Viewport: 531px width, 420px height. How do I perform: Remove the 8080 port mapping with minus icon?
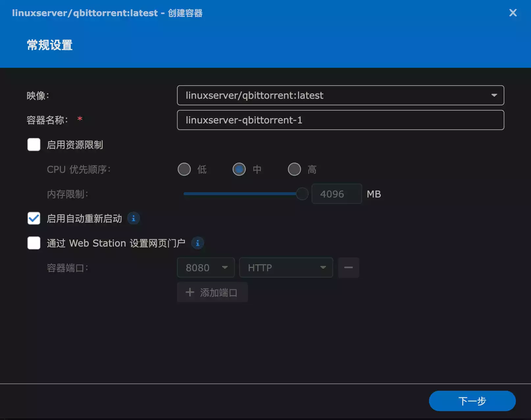(348, 268)
